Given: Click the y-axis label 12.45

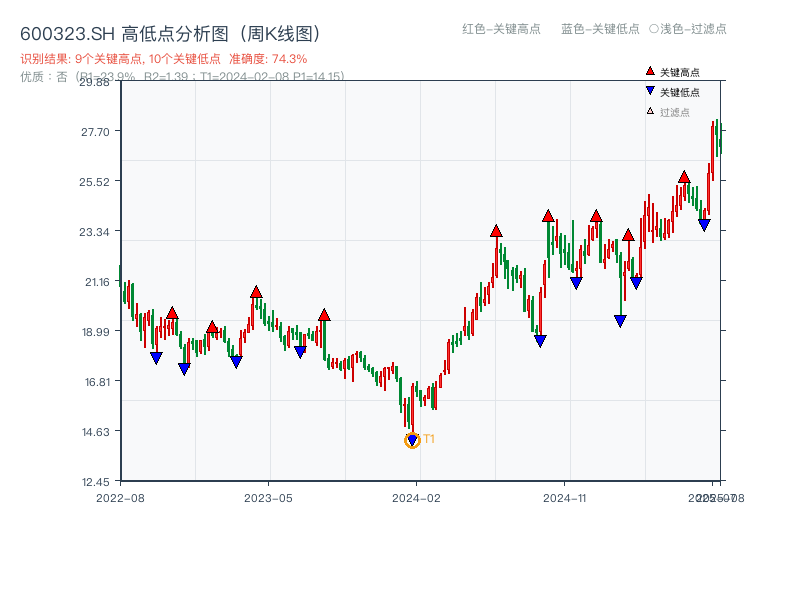Looking at the screenshot, I should (x=95, y=482).
